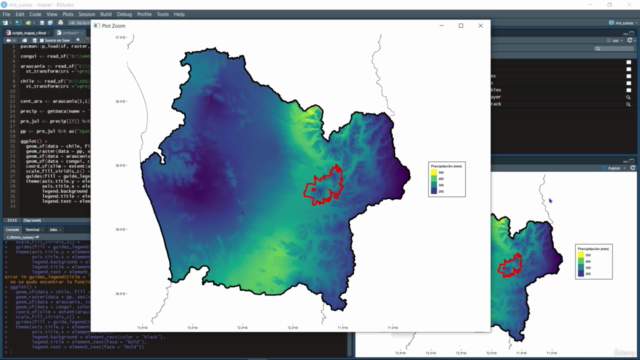Click the fourth data table viewer icon
Viewport: 640px width, 360px height.
pyautogui.click(x=629, y=83)
